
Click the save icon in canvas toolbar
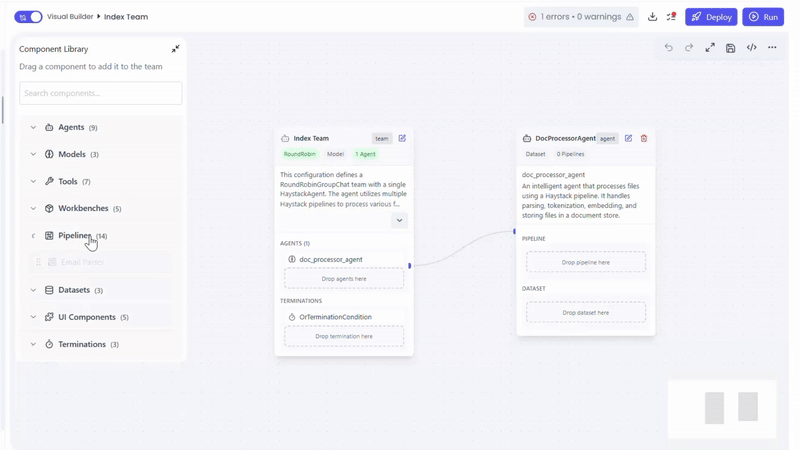pyautogui.click(x=731, y=48)
